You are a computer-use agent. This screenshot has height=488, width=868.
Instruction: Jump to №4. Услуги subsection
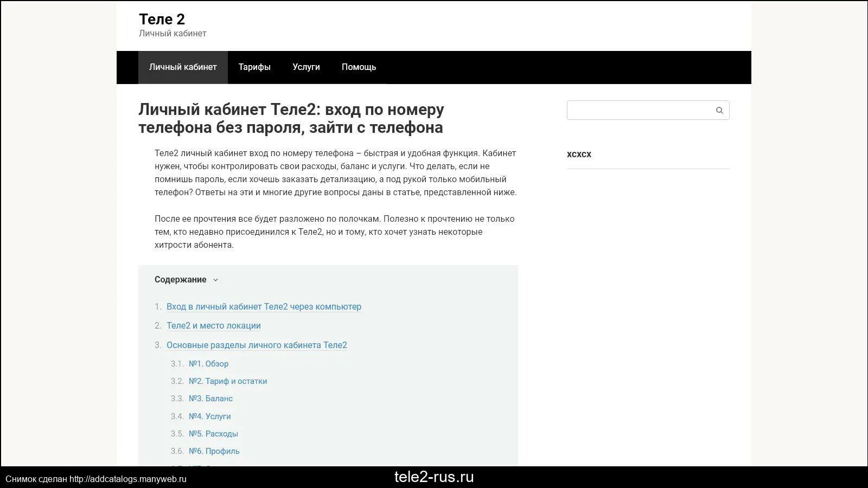pyautogui.click(x=209, y=416)
